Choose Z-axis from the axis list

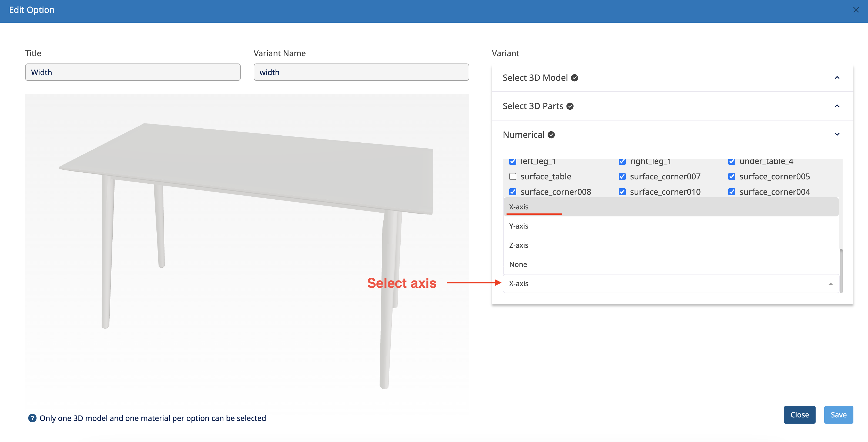pos(519,245)
